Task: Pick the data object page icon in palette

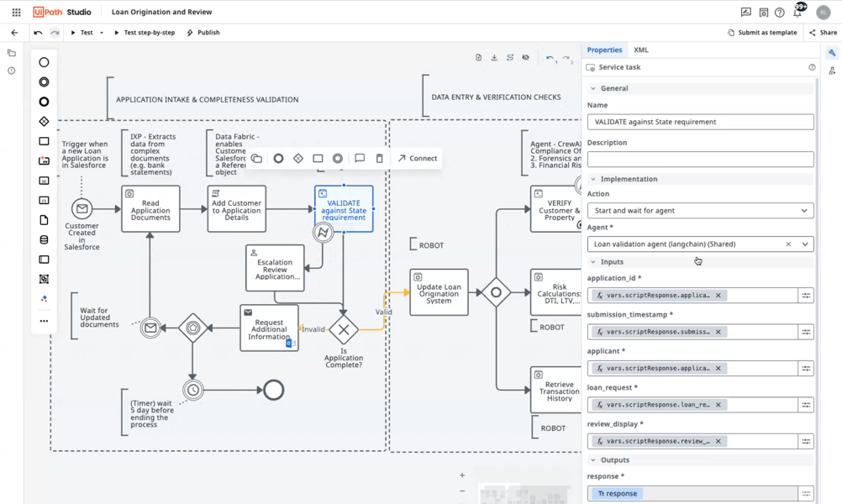Action: click(44, 220)
